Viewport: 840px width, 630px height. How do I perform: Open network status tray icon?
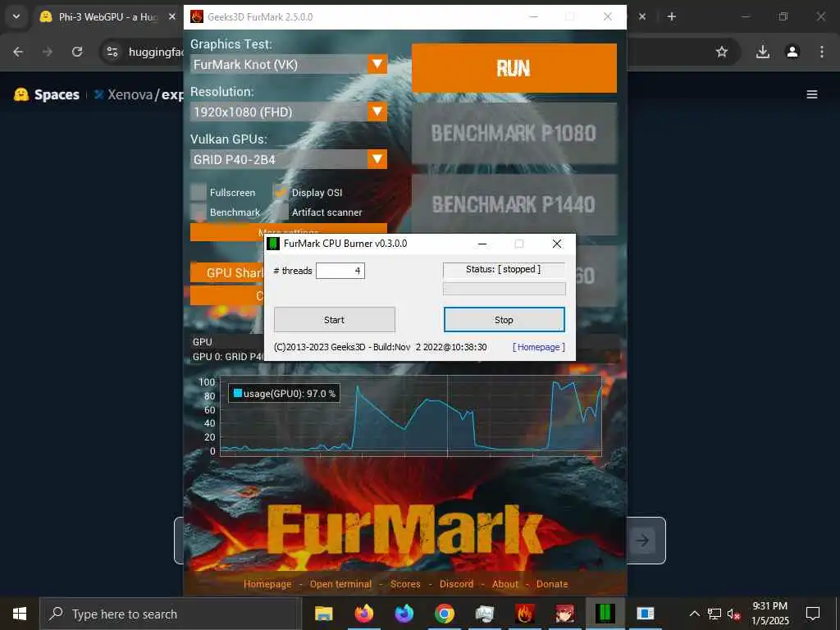(x=714, y=614)
